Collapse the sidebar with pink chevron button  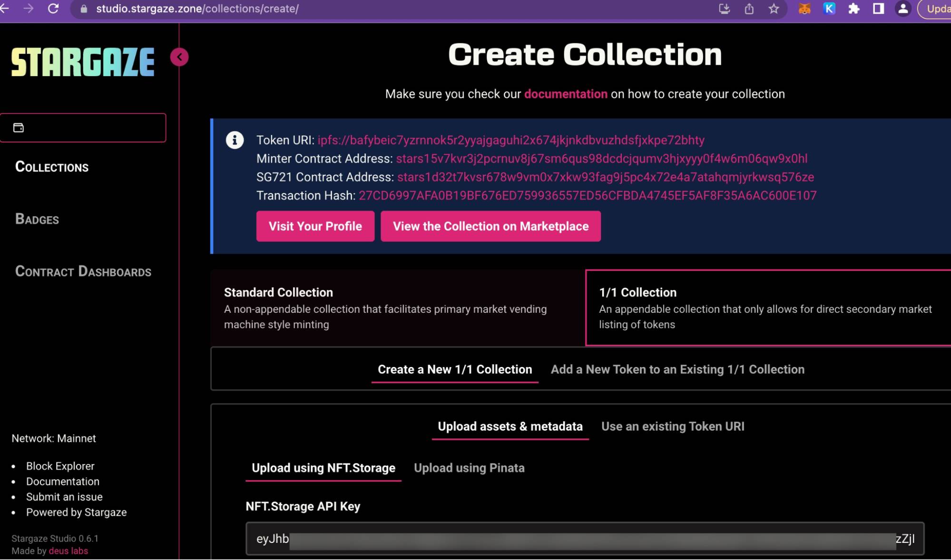coord(179,57)
